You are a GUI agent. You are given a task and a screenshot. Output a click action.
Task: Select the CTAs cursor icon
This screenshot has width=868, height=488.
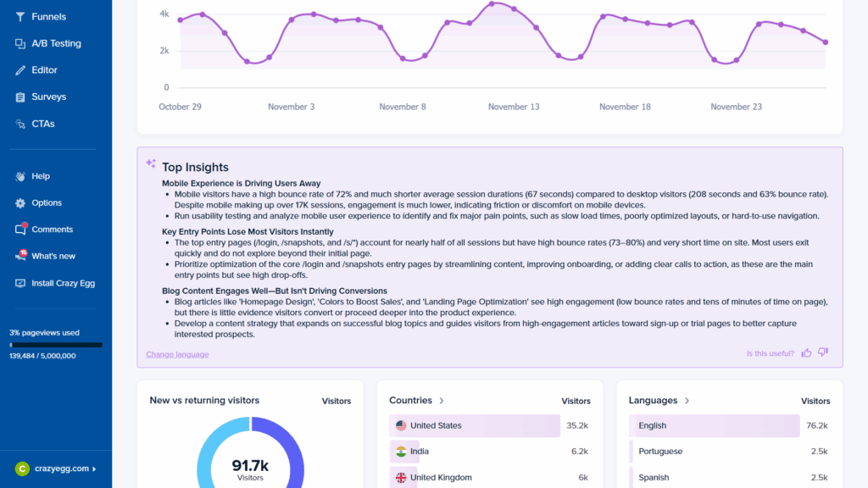(20, 124)
